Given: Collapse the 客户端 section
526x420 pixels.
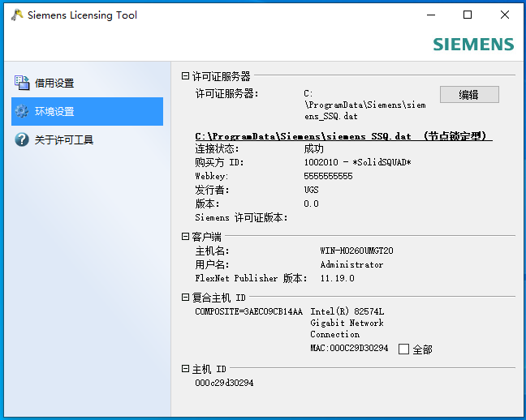Looking at the screenshot, I should coord(185,237).
